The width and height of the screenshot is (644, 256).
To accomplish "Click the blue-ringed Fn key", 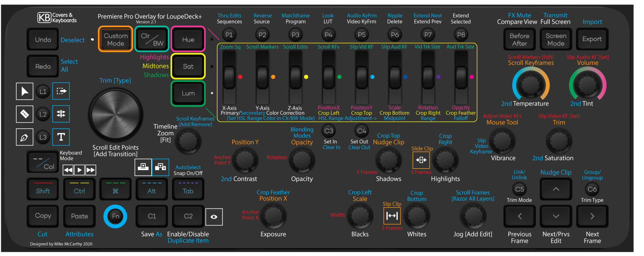I will 115,216.
